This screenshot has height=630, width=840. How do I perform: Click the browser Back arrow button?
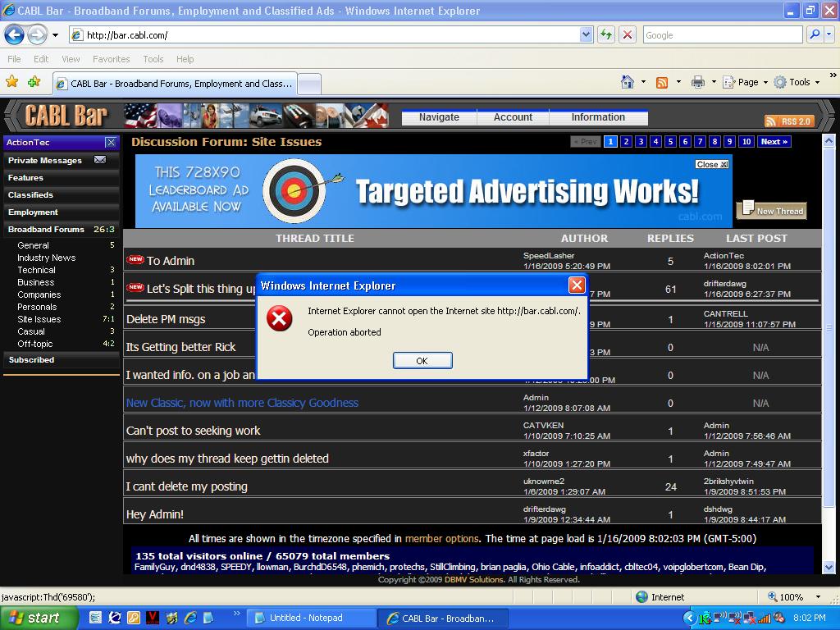[14, 34]
